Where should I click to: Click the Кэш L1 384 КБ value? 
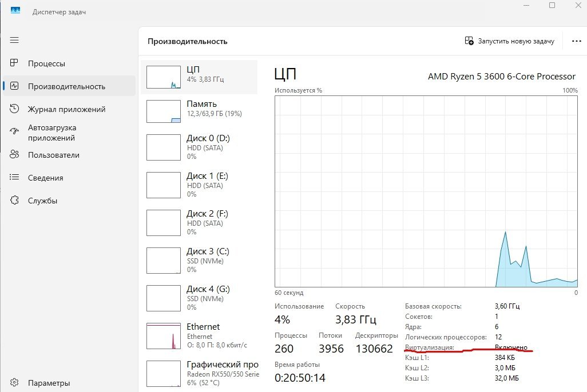[505, 358]
